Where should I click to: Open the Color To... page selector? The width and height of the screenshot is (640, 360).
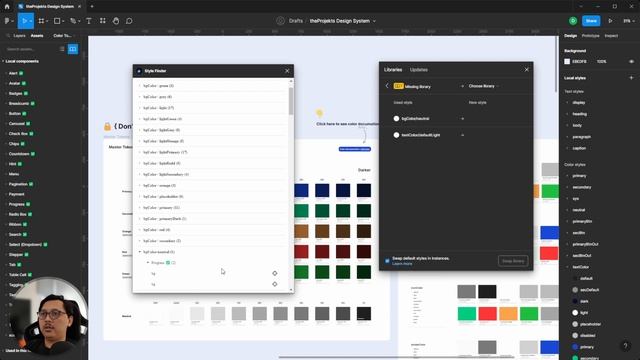63,36
